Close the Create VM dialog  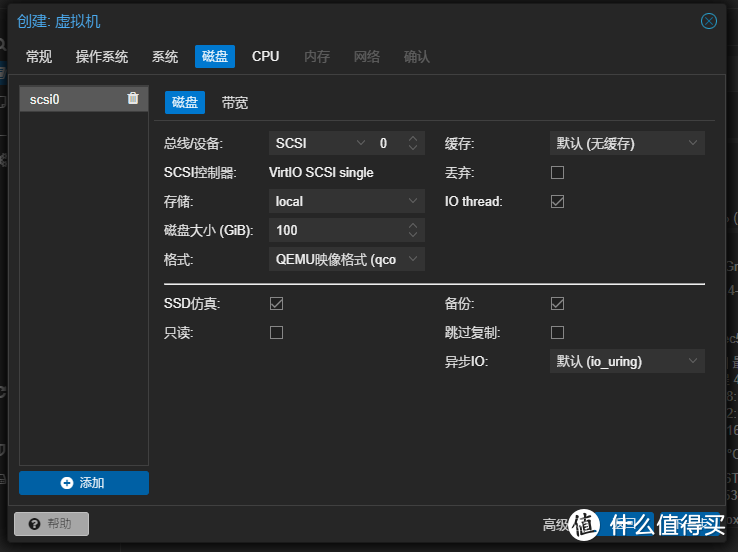[709, 21]
